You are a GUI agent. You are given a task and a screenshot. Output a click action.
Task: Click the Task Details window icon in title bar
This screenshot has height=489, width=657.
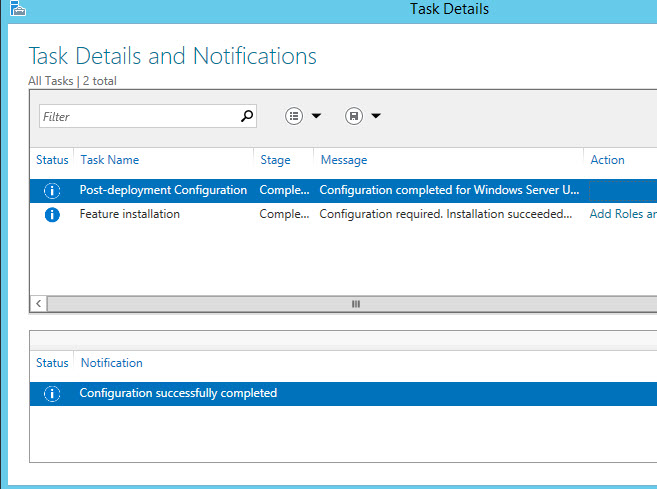[x=18, y=8]
